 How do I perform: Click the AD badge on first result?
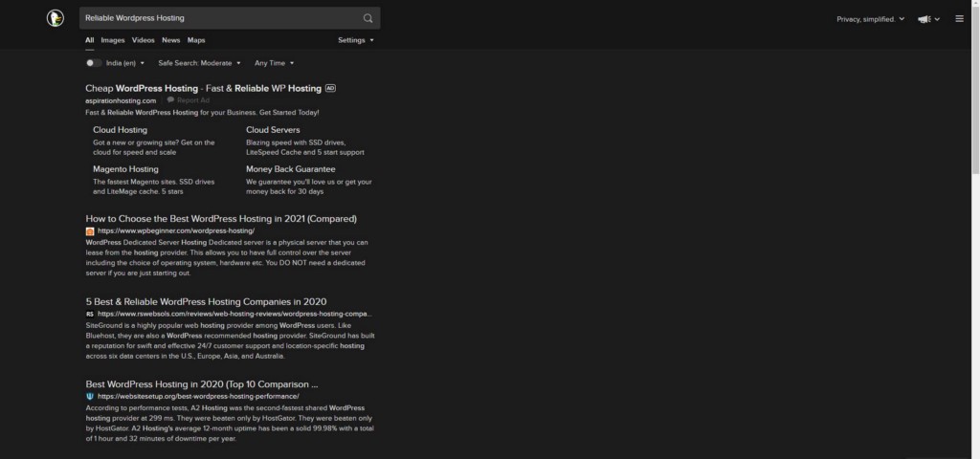[330, 88]
